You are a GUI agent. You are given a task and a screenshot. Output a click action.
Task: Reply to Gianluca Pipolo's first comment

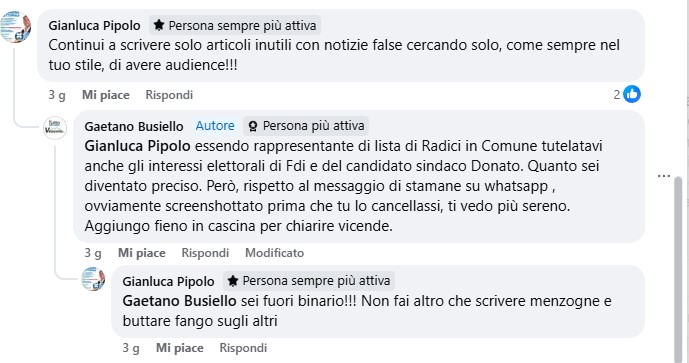coord(169,95)
